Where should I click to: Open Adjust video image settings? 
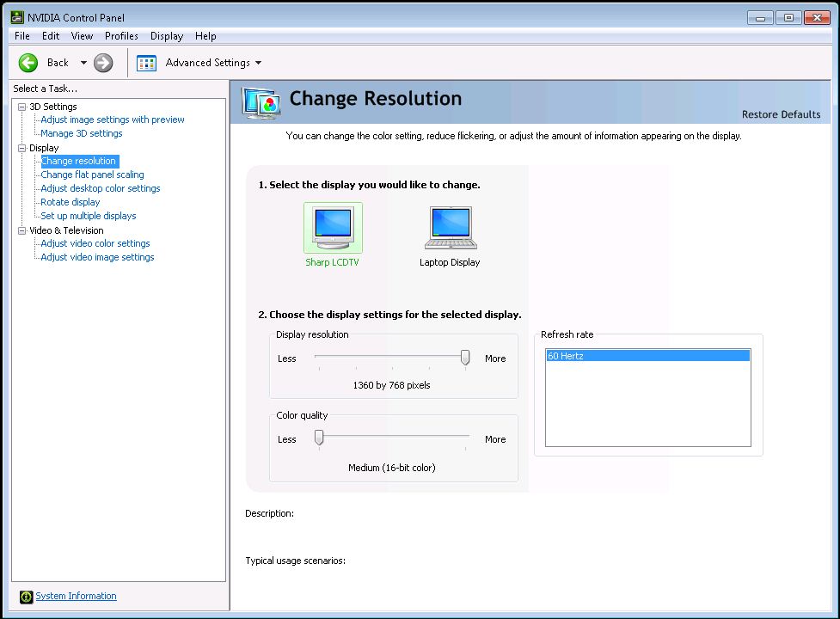coord(97,257)
